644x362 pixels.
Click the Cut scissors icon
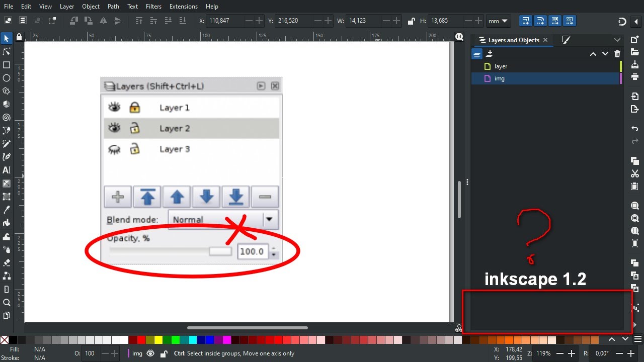pyautogui.click(x=635, y=173)
